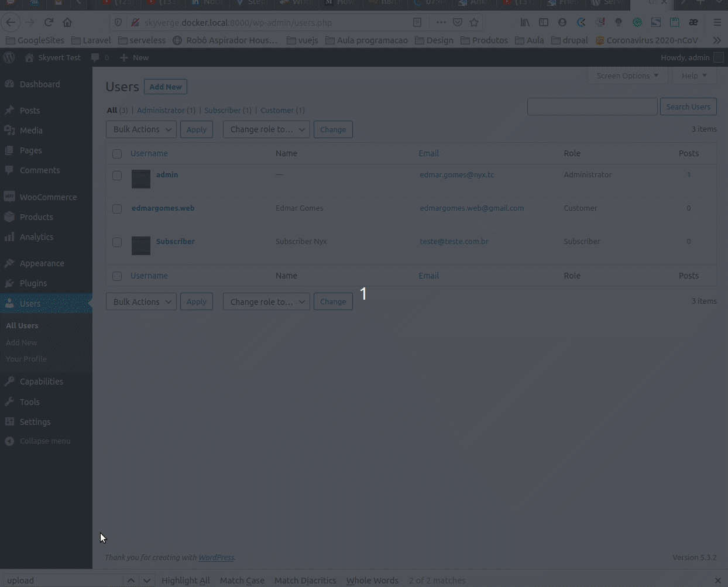Check the Subscriber user row checkbox
This screenshot has height=587, width=728.
(x=117, y=242)
